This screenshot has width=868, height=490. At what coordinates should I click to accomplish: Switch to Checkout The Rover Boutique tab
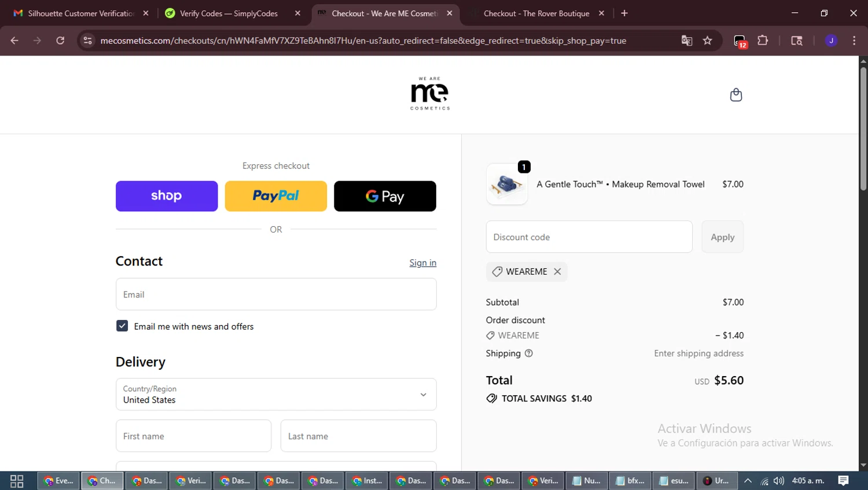tap(536, 13)
